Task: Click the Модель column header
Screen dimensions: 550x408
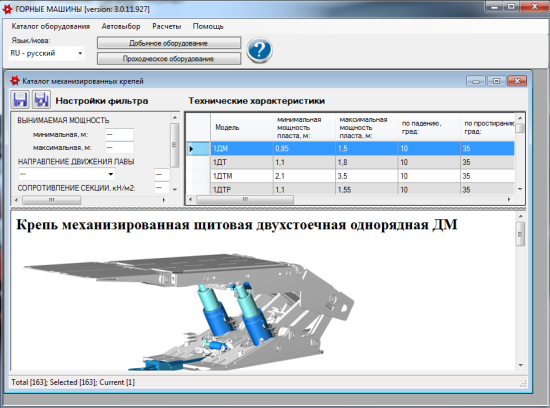Action: pyautogui.click(x=242, y=127)
